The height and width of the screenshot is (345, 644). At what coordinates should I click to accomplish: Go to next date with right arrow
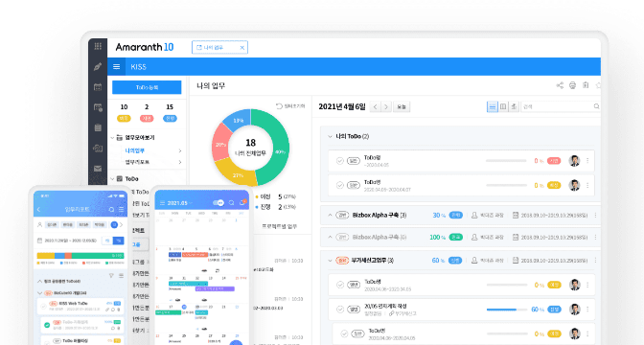click(385, 106)
